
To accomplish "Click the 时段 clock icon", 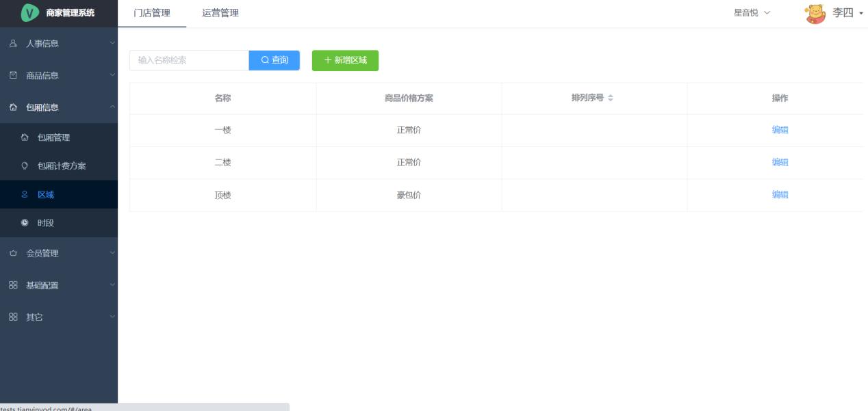I will point(25,223).
